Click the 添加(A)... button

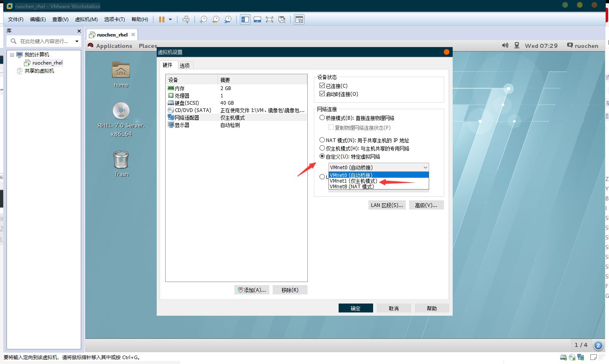click(x=252, y=290)
